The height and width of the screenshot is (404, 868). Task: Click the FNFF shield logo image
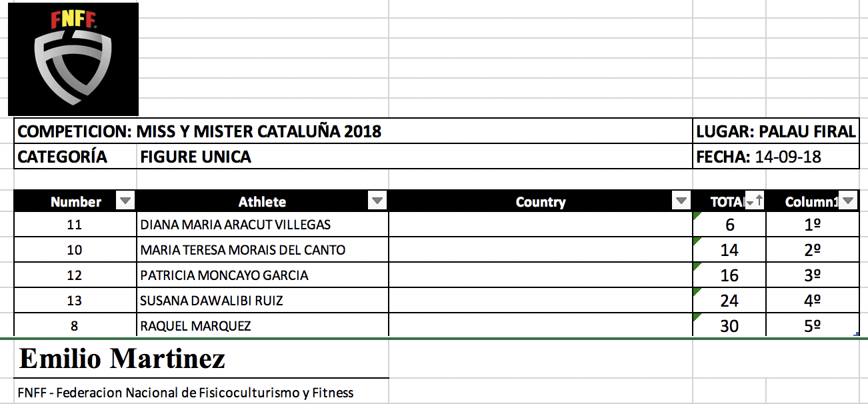tap(73, 59)
